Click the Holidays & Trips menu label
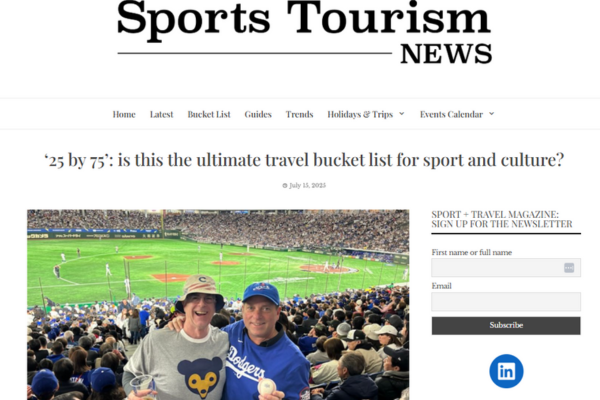Screen dimensions: 600x400 click(360, 114)
